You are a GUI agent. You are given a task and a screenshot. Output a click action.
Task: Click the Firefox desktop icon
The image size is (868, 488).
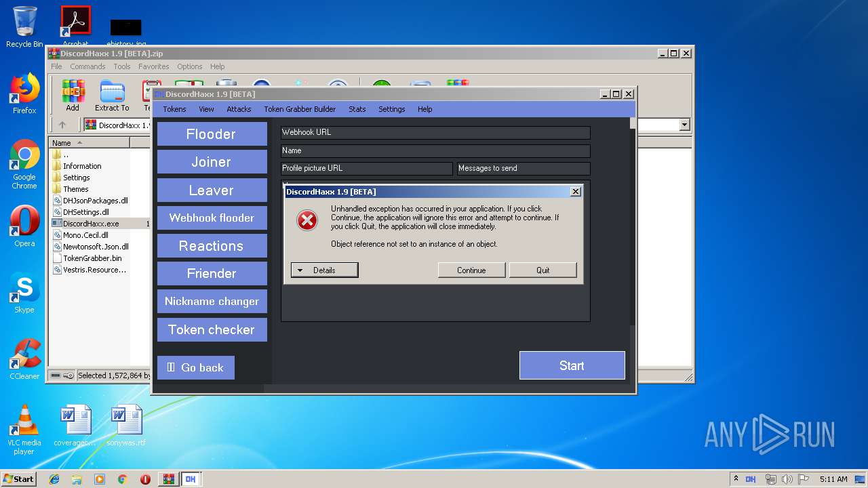point(24,94)
